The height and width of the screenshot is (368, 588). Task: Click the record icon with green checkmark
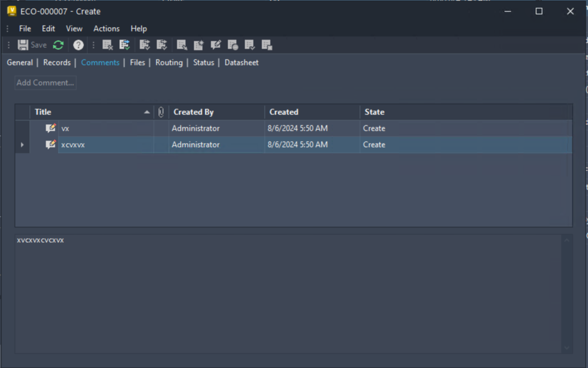point(125,45)
